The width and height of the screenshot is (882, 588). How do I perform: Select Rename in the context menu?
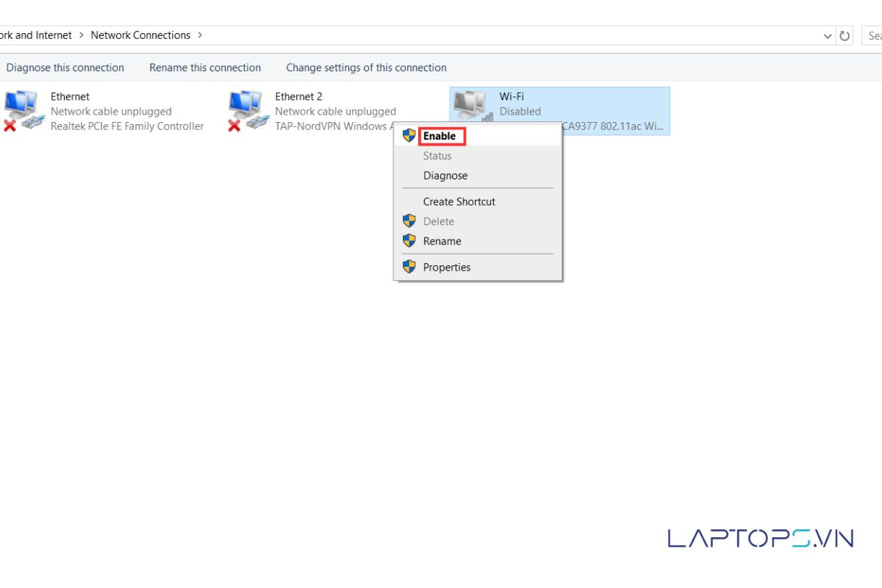point(442,241)
